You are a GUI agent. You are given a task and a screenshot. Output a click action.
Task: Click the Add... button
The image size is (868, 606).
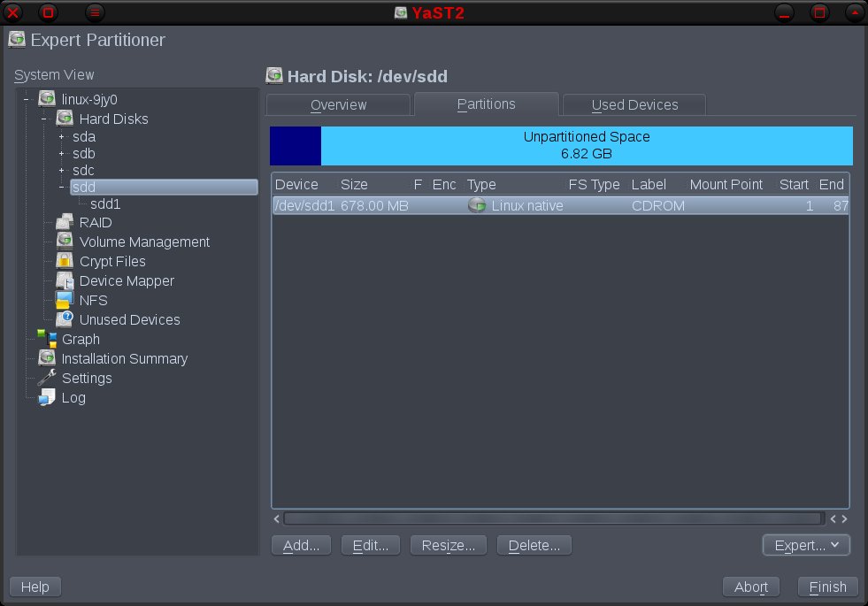[x=301, y=545]
